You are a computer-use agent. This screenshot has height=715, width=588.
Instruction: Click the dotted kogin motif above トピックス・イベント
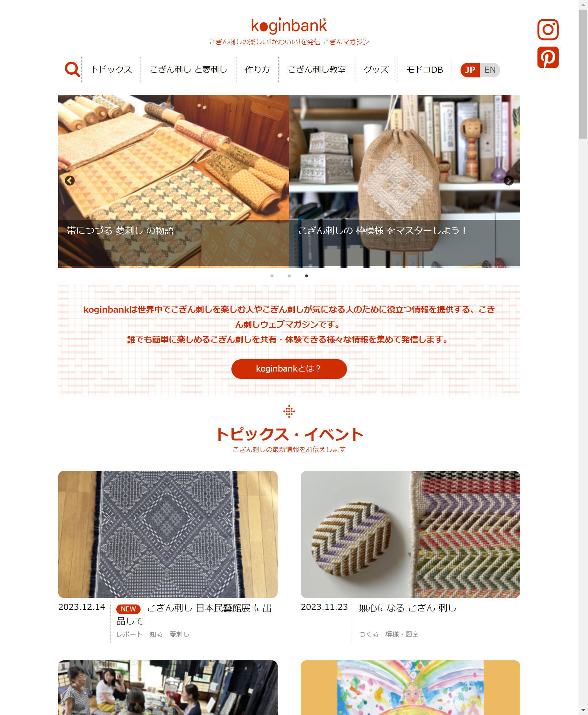click(289, 411)
